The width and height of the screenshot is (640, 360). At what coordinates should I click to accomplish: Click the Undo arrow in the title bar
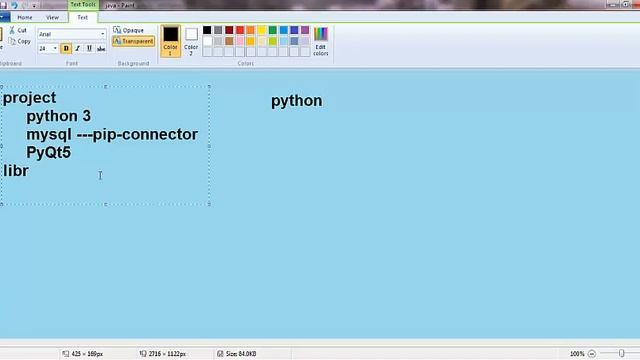(14, 5)
